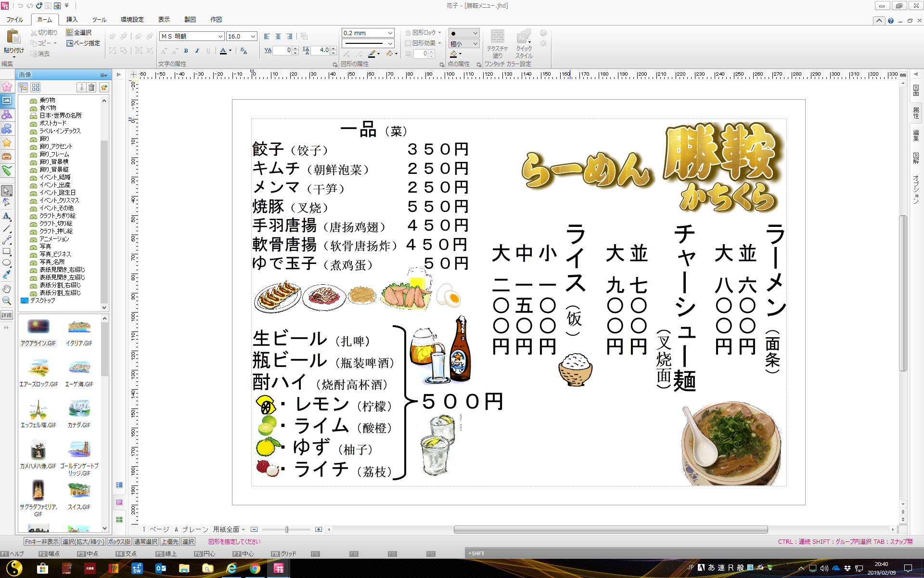Apply bold text formatting
This screenshot has height=578, width=924.
click(186, 51)
